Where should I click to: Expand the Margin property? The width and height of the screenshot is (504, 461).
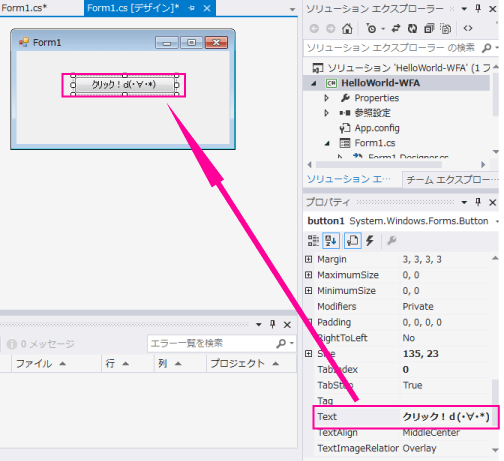(x=309, y=259)
